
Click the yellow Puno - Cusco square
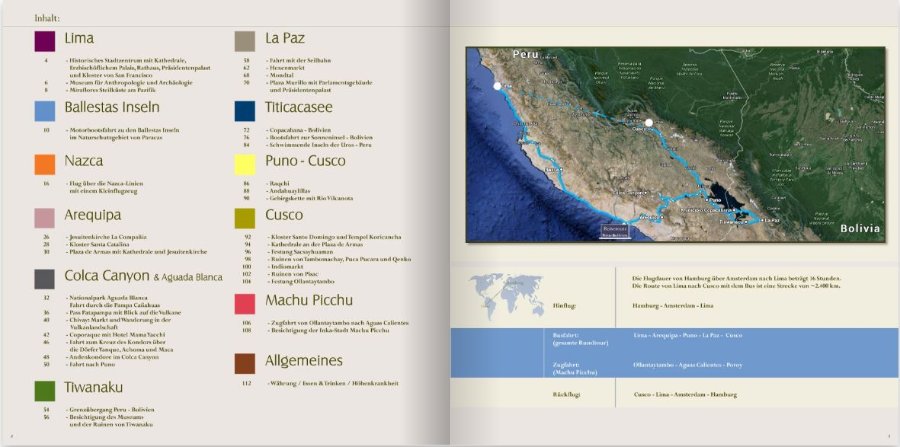pos(245,164)
